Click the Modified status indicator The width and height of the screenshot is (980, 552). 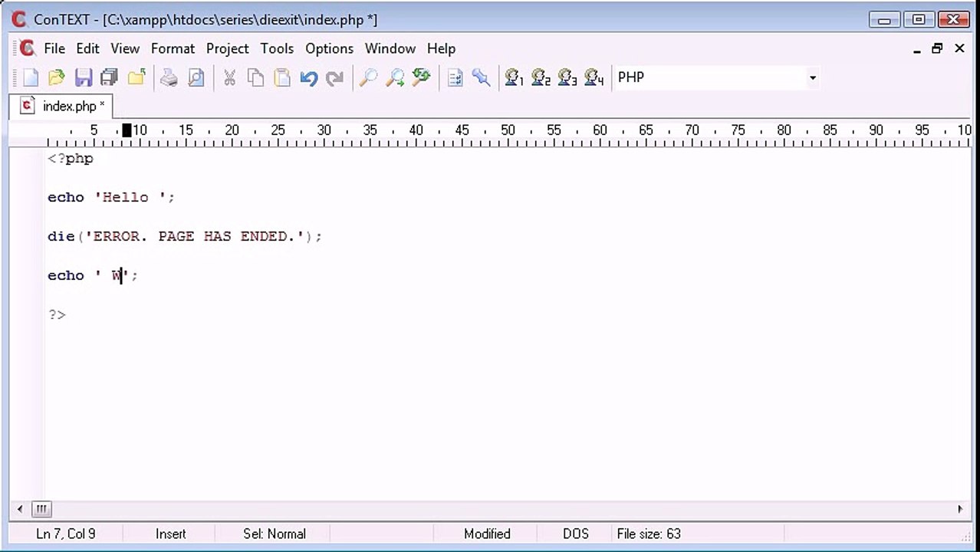click(487, 534)
